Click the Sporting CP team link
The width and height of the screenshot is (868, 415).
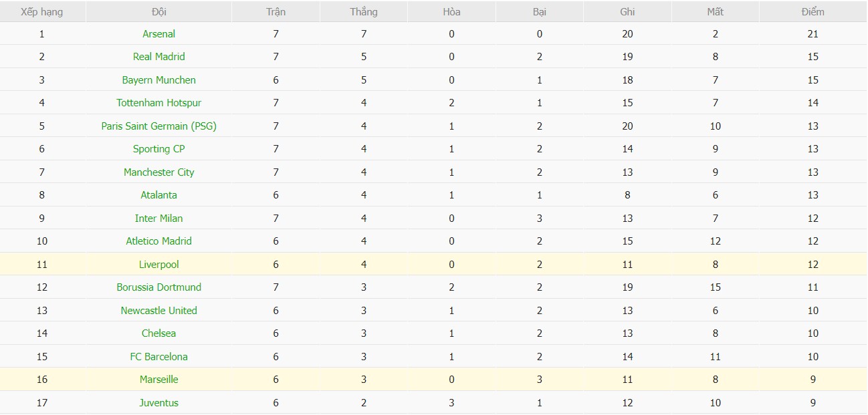[x=159, y=149]
